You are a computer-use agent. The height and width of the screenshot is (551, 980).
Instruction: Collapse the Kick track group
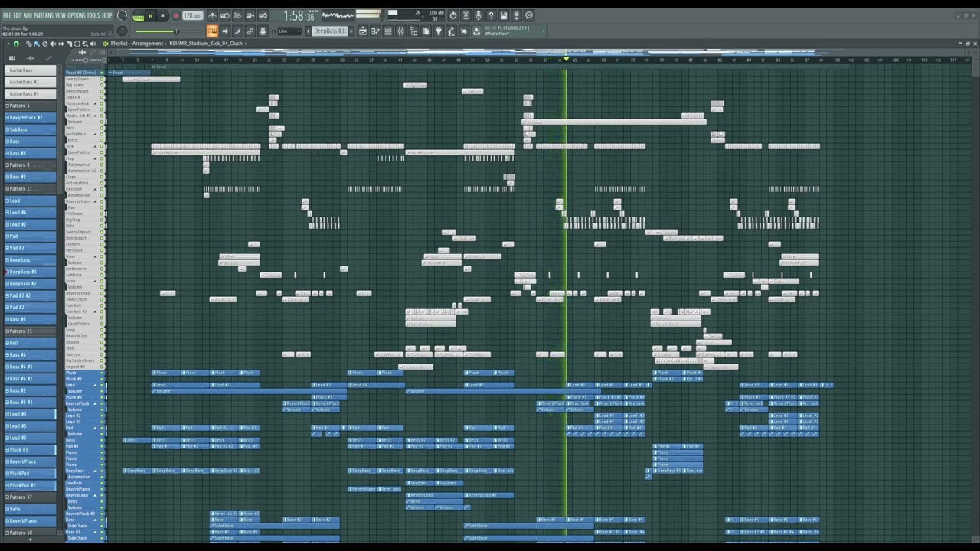click(96, 146)
